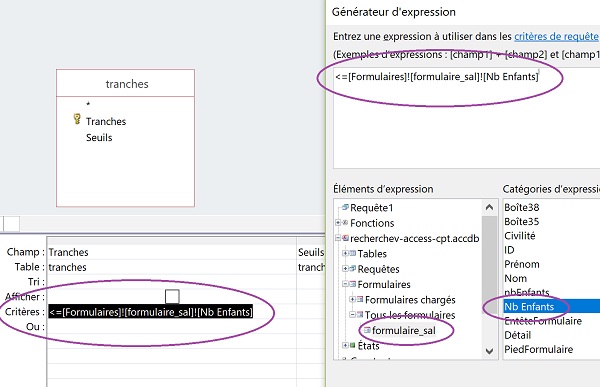Click the Champ cell containing Seuils
Screen dimensions: 600x387
point(311,252)
